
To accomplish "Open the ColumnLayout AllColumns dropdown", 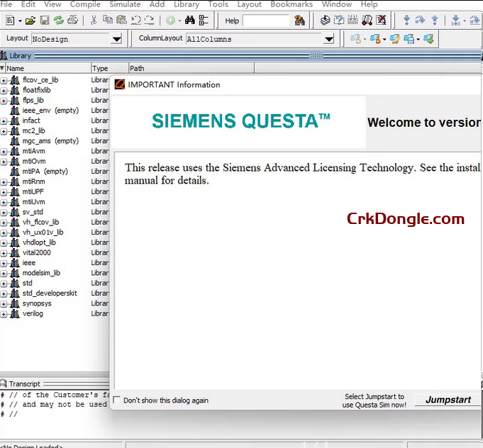I will [x=329, y=39].
